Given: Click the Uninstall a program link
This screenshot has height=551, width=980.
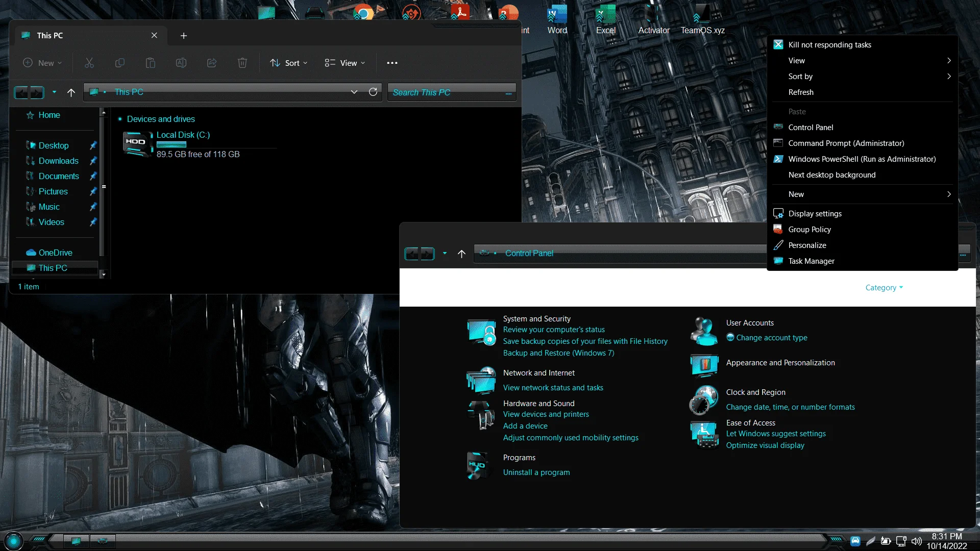Looking at the screenshot, I should point(536,472).
